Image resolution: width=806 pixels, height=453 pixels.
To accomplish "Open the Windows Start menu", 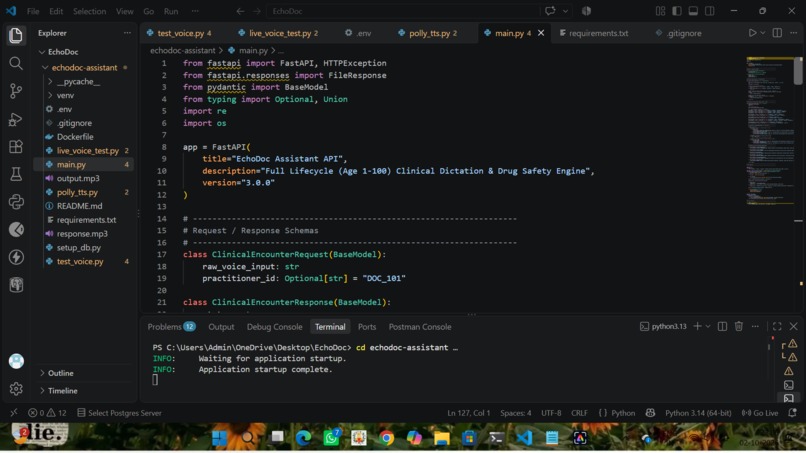I will tap(219, 438).
